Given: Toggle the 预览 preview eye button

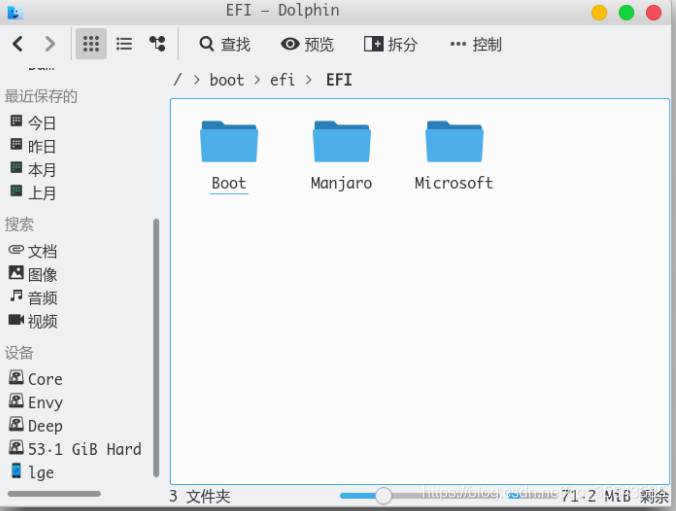Looking at the screenshot, I should tap(307, 44).
